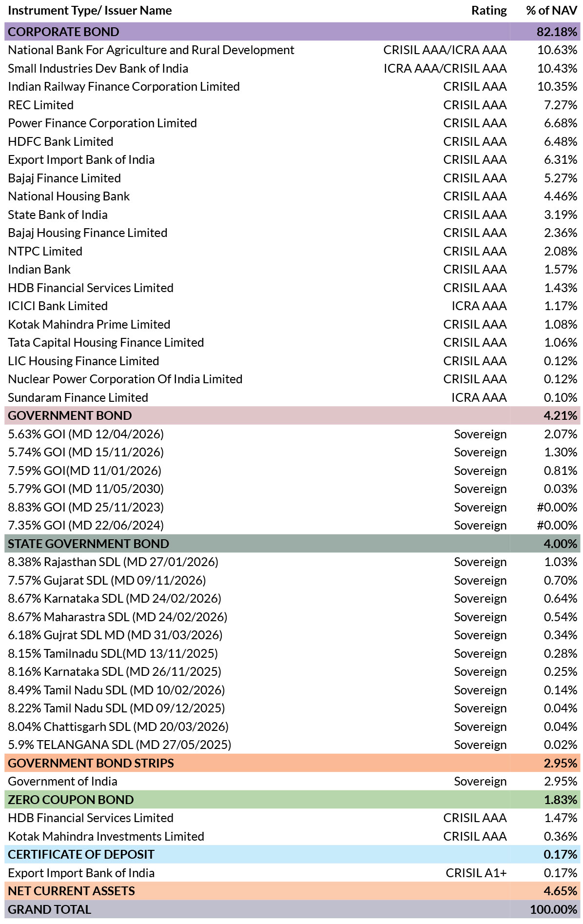This screenshot has height=924, width=583.
Task: Click the % of NAV column header
Action: click(552, 11)
